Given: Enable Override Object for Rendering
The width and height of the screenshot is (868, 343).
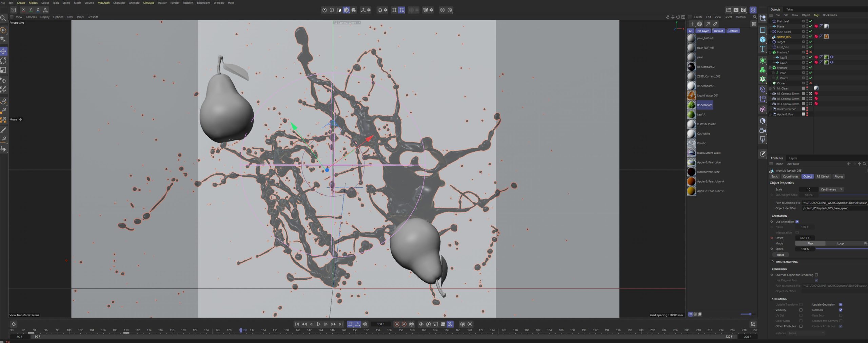Looking at the screenshot, I should click(x=816, y=275).
